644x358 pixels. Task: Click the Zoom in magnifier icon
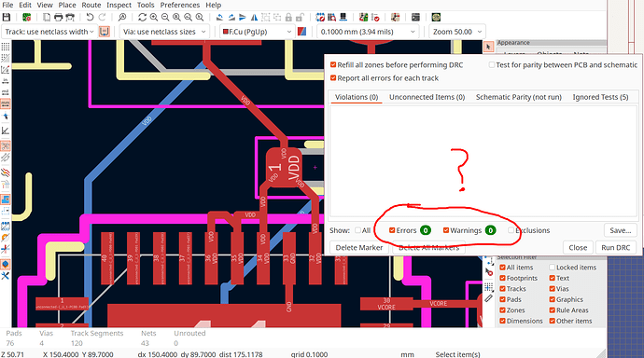coord(154,17)
